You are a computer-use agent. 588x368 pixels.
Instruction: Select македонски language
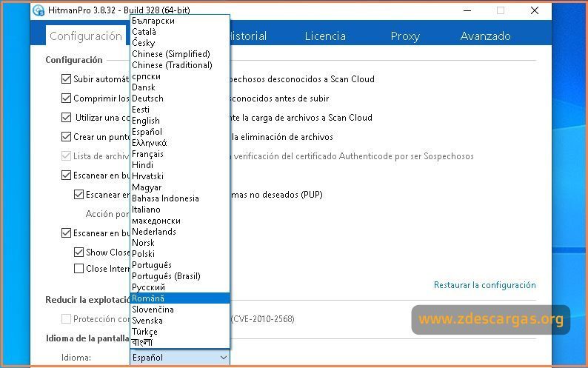pyautogui.click(x=180, y=221)
